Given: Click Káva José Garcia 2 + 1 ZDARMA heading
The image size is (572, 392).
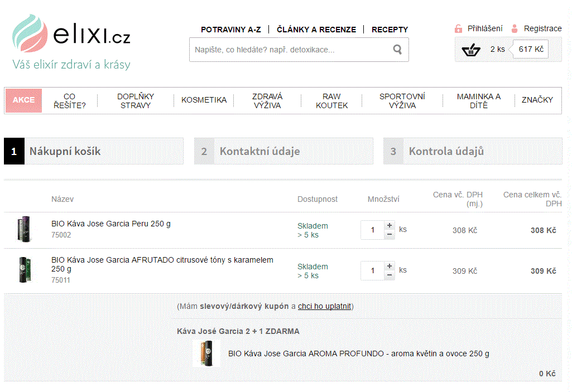Looking at the screenshot, I should point(238,331).
